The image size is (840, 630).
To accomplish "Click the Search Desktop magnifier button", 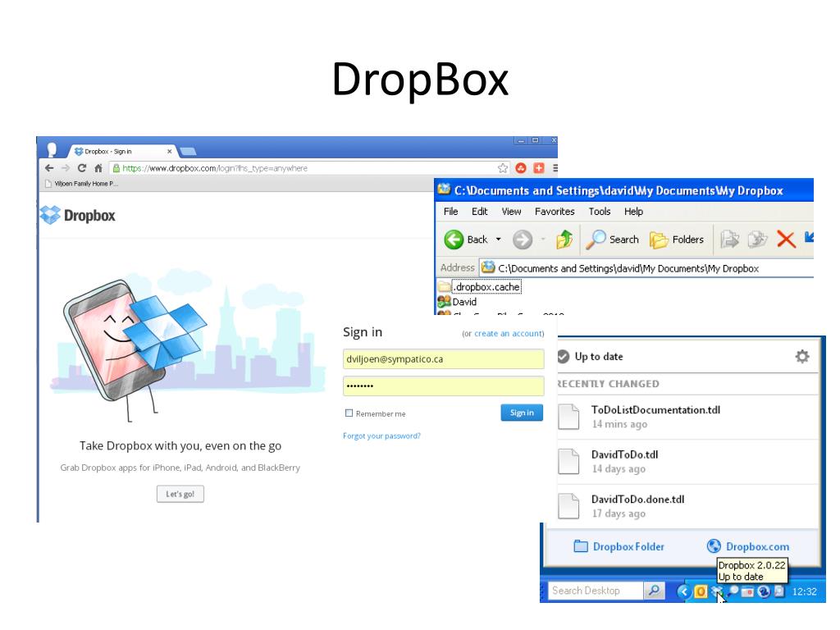I will pyautogui.click(x=654, y=591).
